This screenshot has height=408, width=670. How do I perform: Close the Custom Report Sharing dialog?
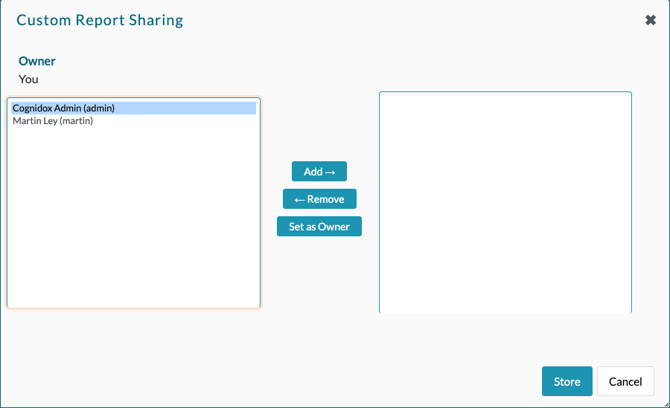650,20
